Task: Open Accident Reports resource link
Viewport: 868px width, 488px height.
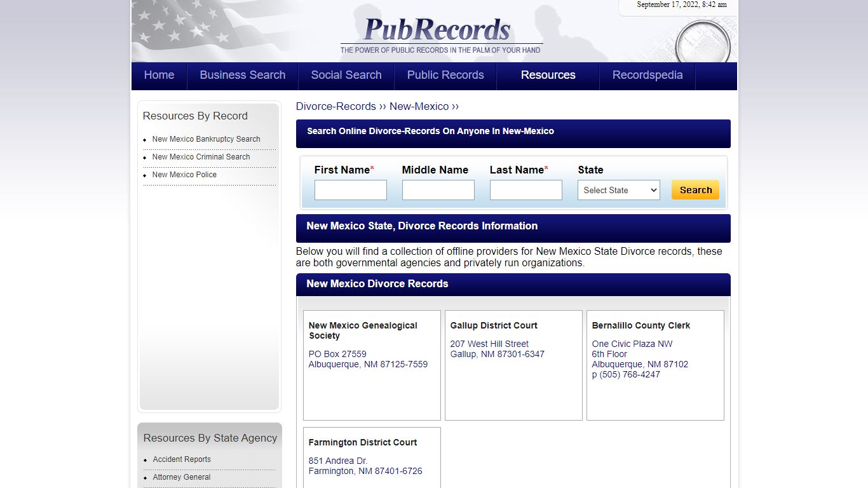Action: 182,459
